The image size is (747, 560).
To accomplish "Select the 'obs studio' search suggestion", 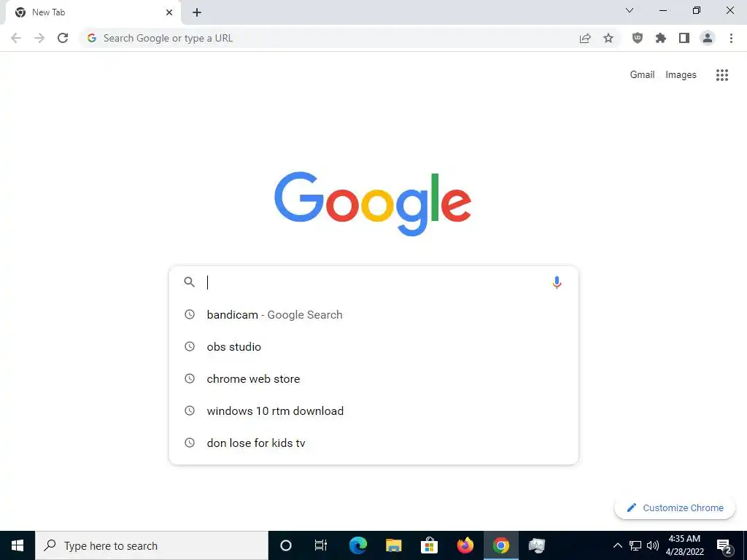I will tap(373, 346).
